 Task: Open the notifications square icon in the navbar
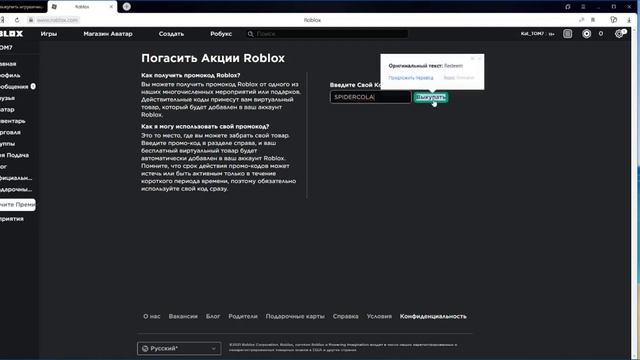point(567,34)
